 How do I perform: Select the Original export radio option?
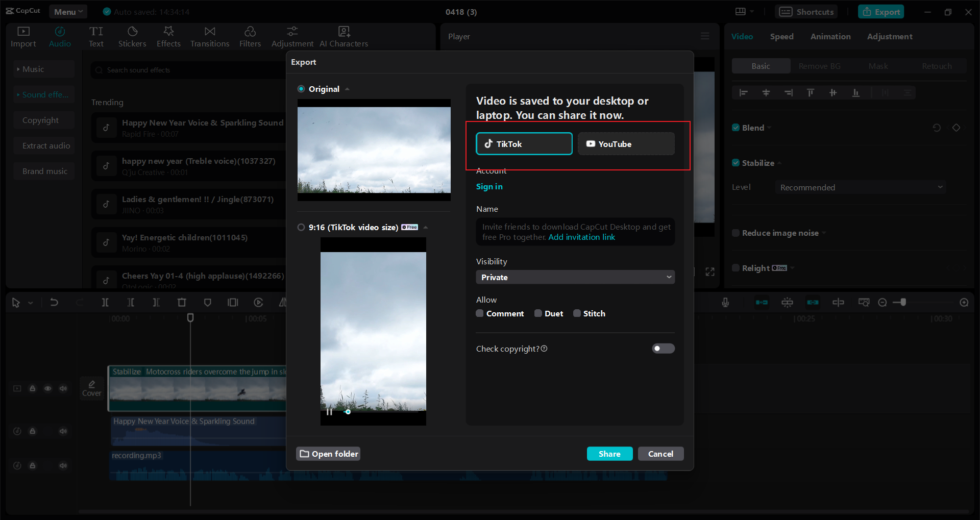pyautogui.click(x=301, y=89)
